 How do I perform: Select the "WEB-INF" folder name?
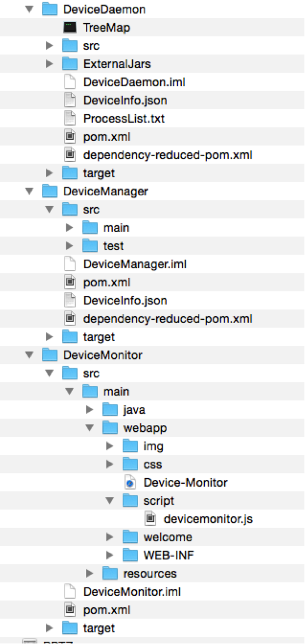click(168, 555)
